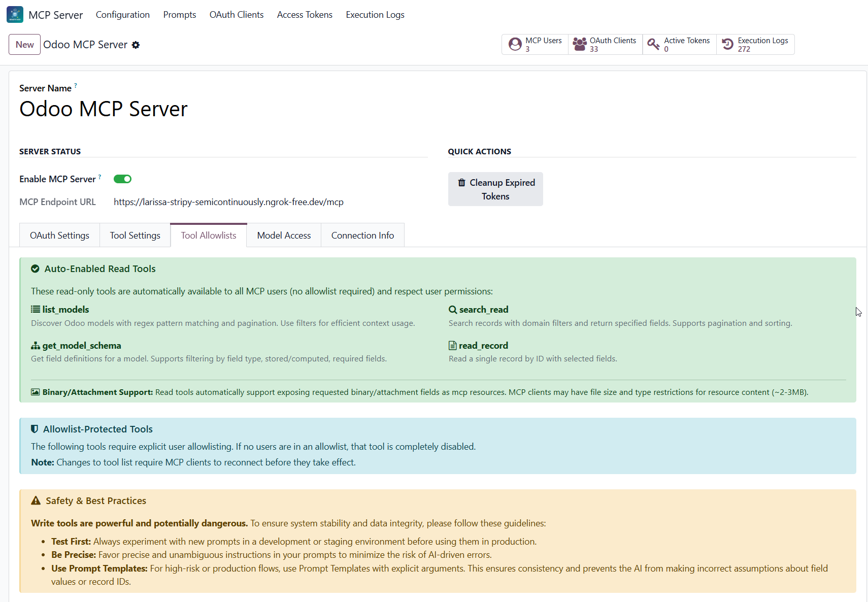
Task: Click the Execution Logs history icon
Action: pos(727,44)
